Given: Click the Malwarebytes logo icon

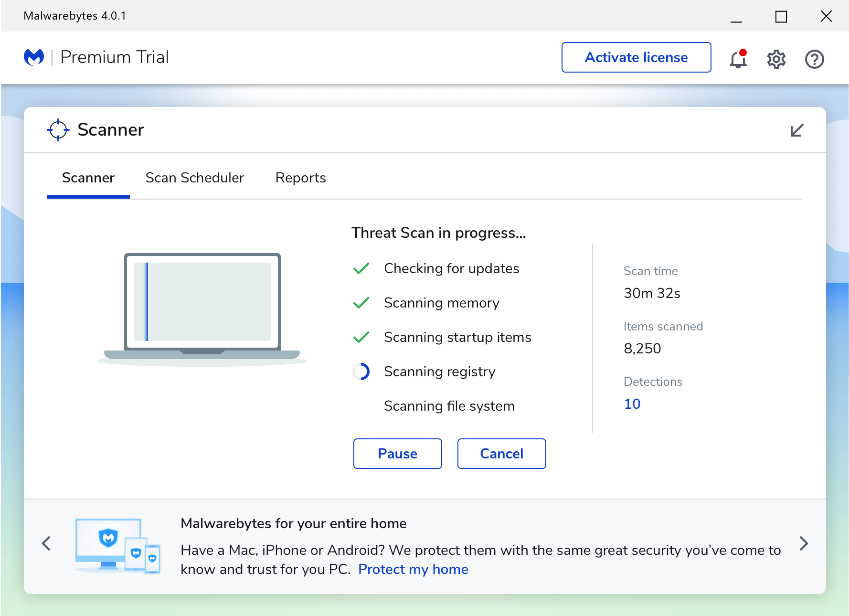Looking at the screenshot, I should (34, 57).
